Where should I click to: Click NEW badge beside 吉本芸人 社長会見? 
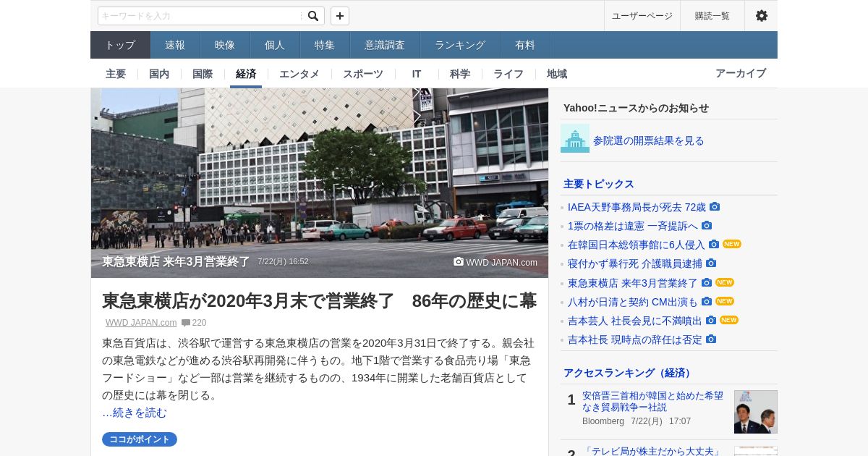pos(729,320)
